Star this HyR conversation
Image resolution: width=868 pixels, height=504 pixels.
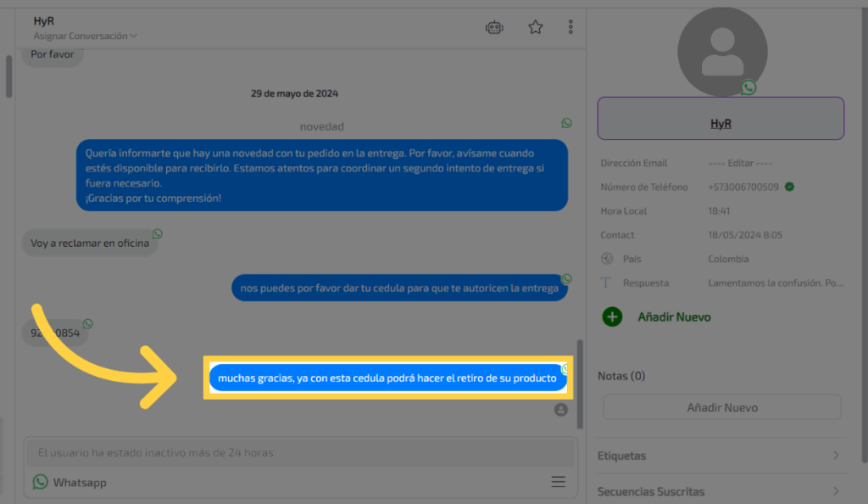[x=536, y=27]
